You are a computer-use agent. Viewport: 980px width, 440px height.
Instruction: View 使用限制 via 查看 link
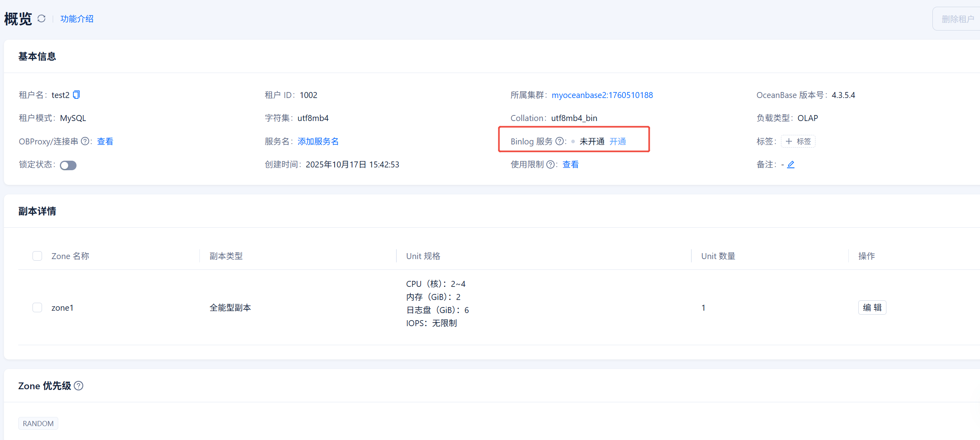(570, 164)
